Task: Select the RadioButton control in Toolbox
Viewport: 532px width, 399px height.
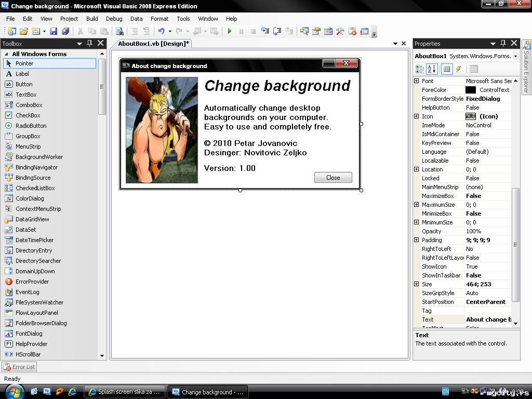Action: click(31, 126)
